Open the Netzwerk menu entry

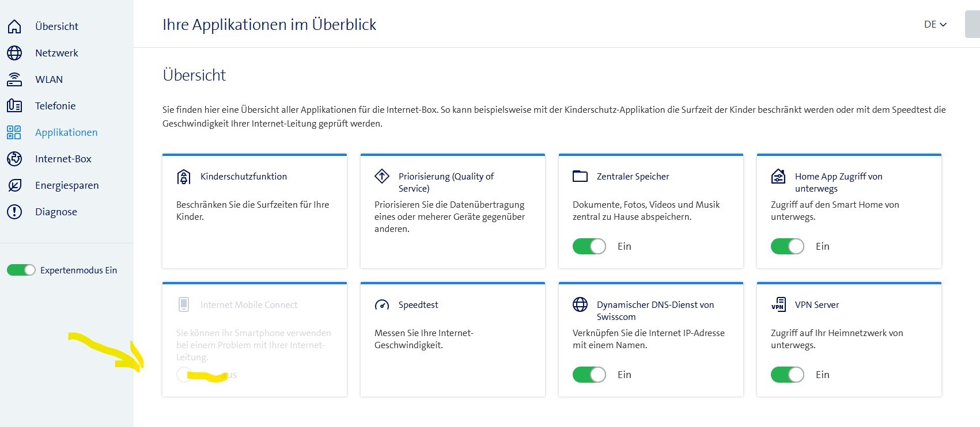(56, 53)
